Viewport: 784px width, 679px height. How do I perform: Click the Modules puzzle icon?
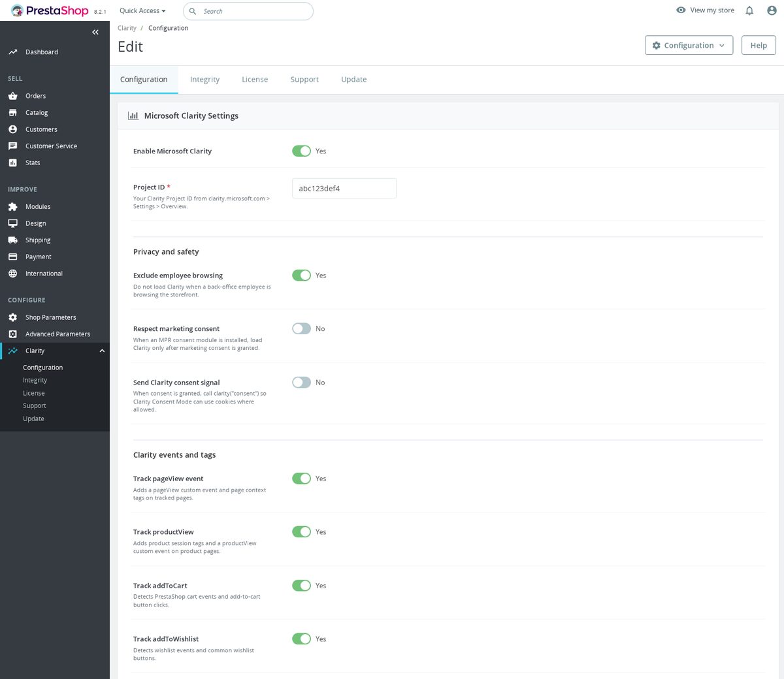(12, 206)
